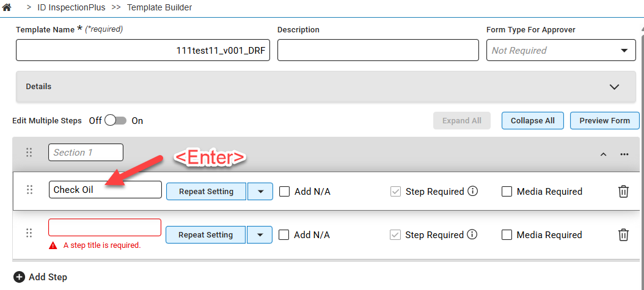The height and width of the screenshot is (290, 644).
Task: Toggle Edit Multiple Steps switch
Action: (115, 120)
